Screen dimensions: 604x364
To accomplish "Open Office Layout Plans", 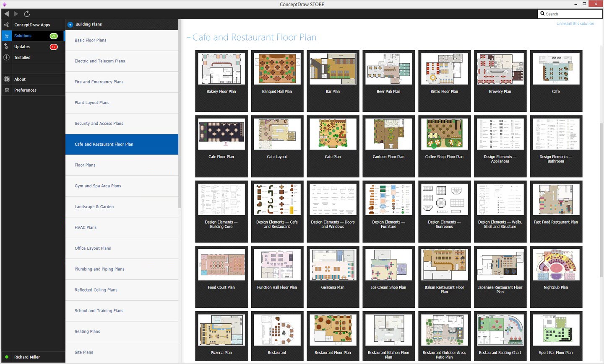I will (122, 248).
